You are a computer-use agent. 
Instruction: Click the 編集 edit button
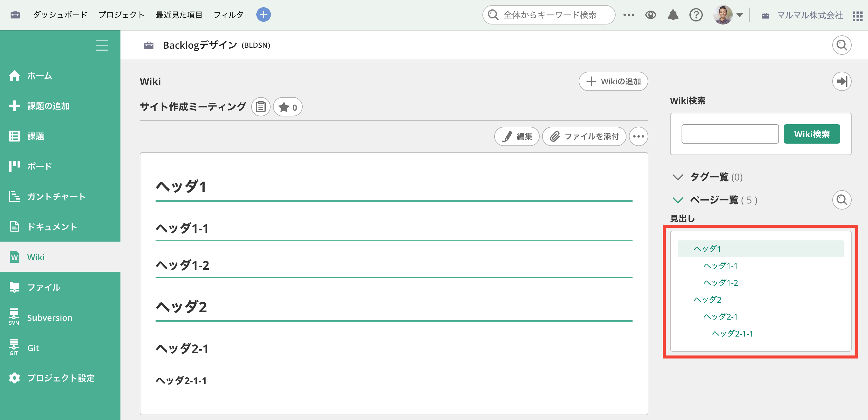click(x=517, y=136)
